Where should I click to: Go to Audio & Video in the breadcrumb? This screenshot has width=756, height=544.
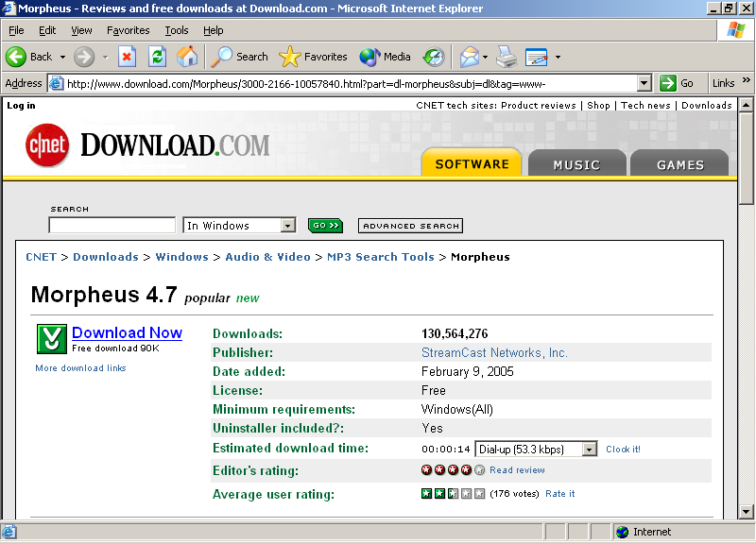tap(267, 257)
